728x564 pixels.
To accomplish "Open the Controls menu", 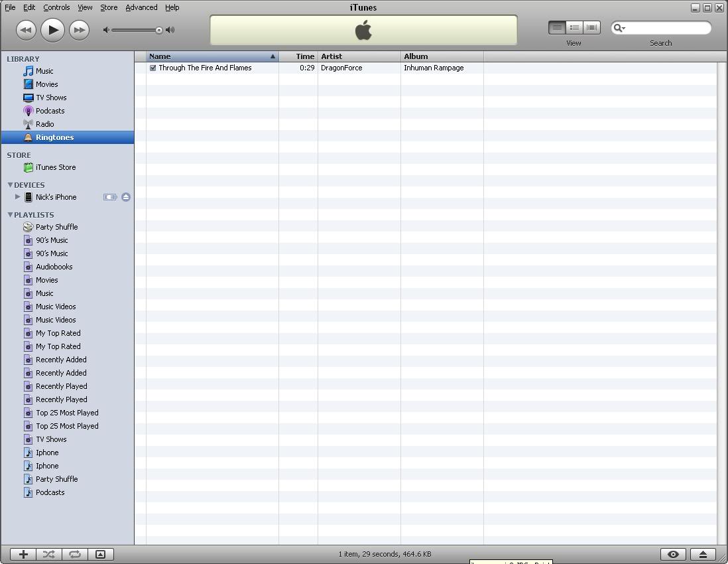I will (x=56, y=7).
